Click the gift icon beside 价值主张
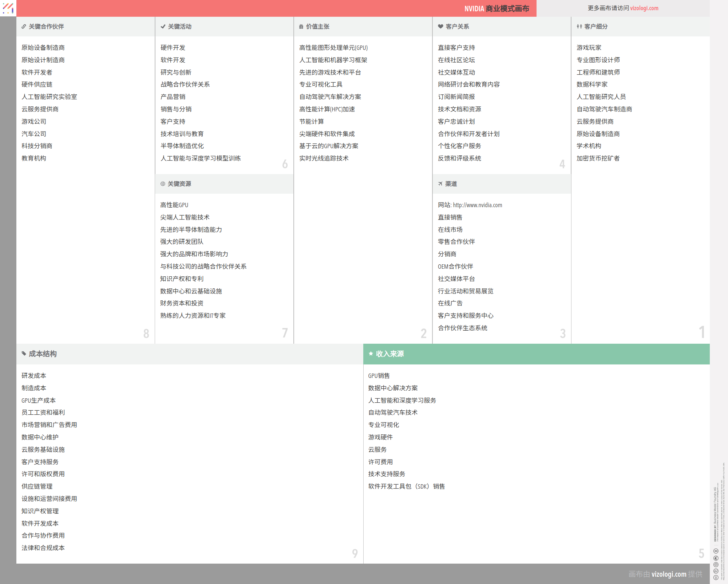The image size is (728, 584). click(301, 27)
